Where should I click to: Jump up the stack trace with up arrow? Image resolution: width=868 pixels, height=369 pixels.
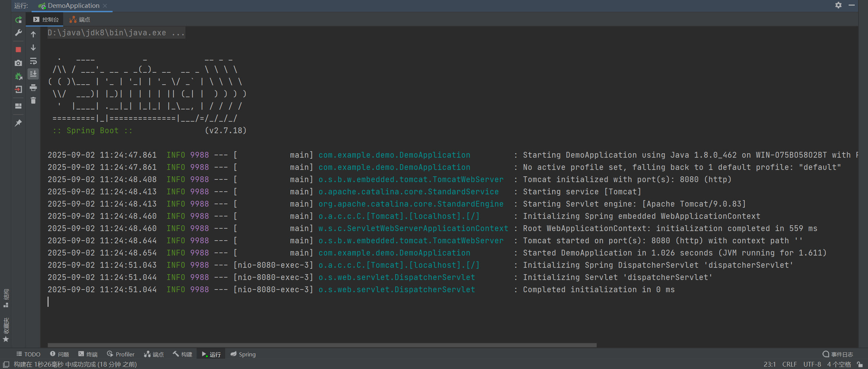33,34
